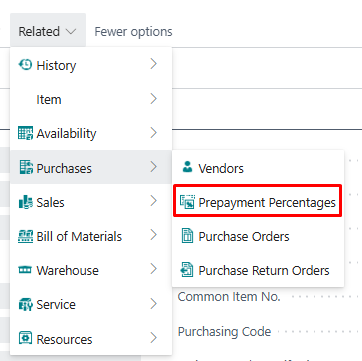Click the Bill of Materials icon
362x361 pixels.
[25, 236]
